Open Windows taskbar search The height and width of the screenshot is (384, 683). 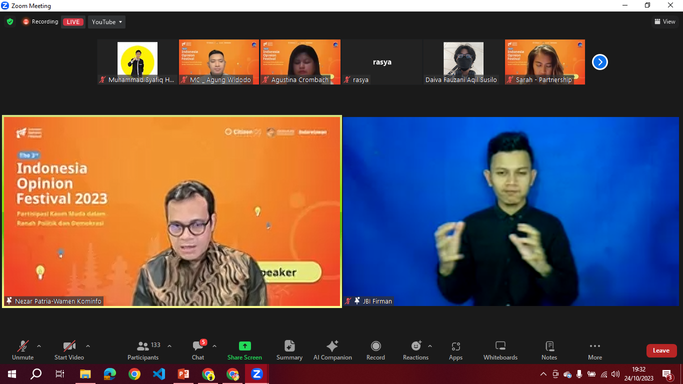36,374
